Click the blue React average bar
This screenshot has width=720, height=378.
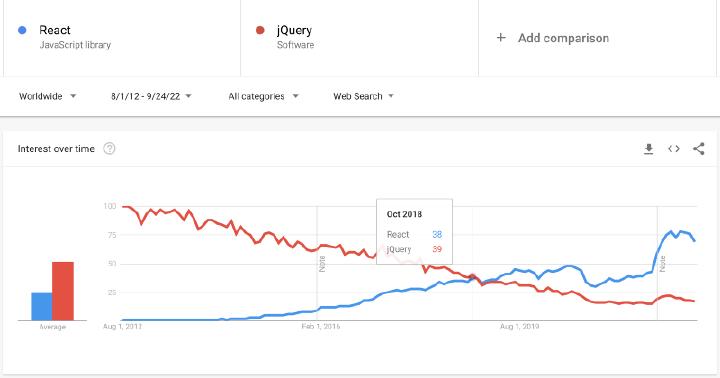coord(41,306)
